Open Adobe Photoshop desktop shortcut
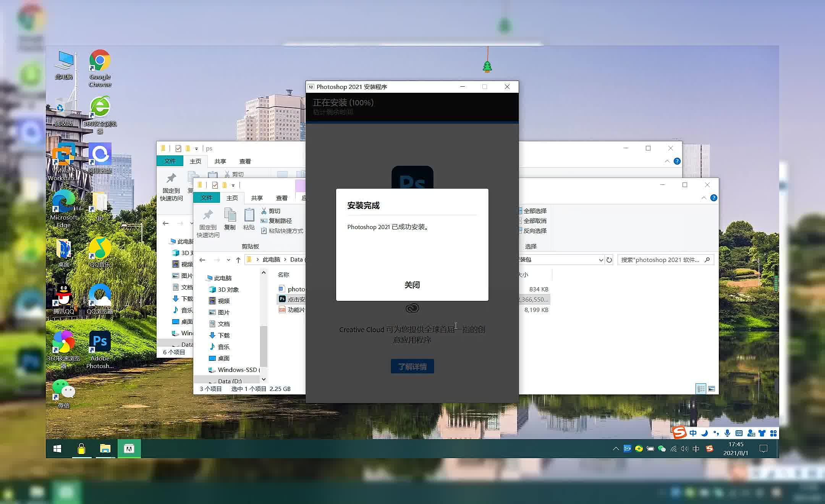This screenshot has height=504, width=825. [100, 350]
